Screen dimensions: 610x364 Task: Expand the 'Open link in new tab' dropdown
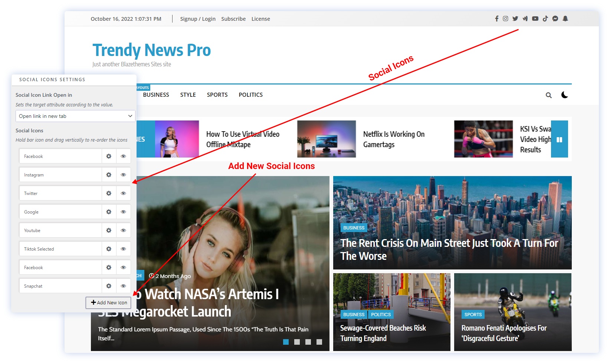(x=75, y=116)
